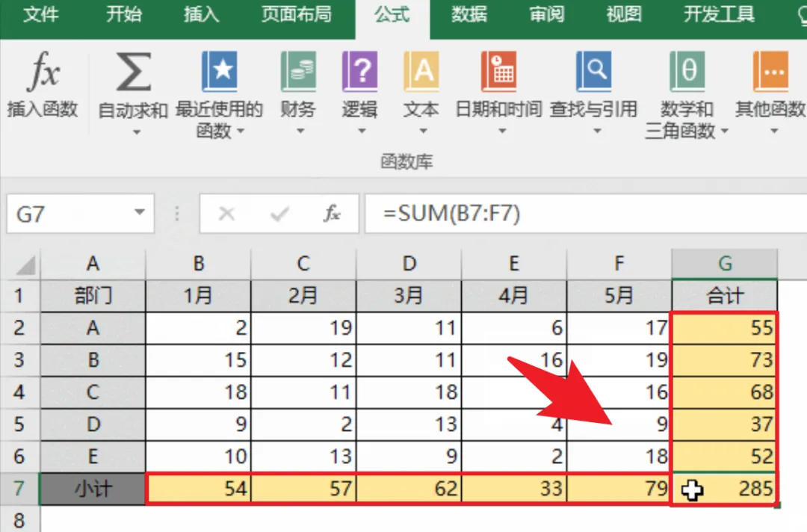Expand the More Functions dropdown arrow
807x532 pixels.
click(774, 132)
